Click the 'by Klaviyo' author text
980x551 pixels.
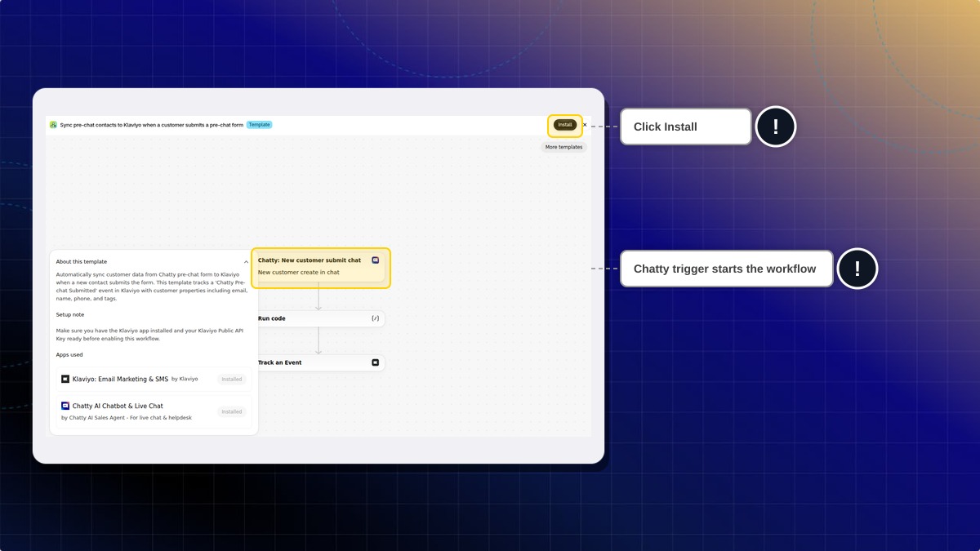(185, 379)
